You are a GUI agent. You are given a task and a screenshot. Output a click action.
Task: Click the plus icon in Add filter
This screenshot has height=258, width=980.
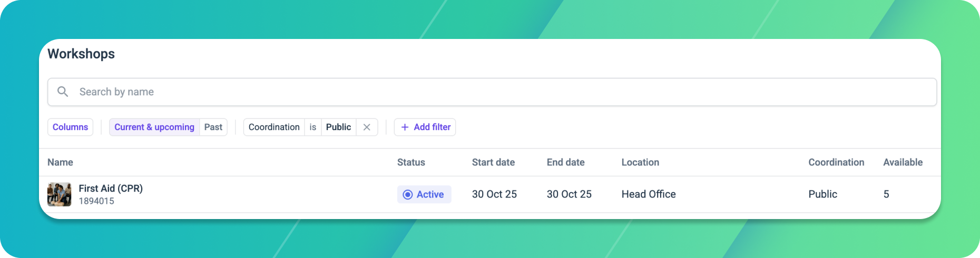tap(405, 127)
